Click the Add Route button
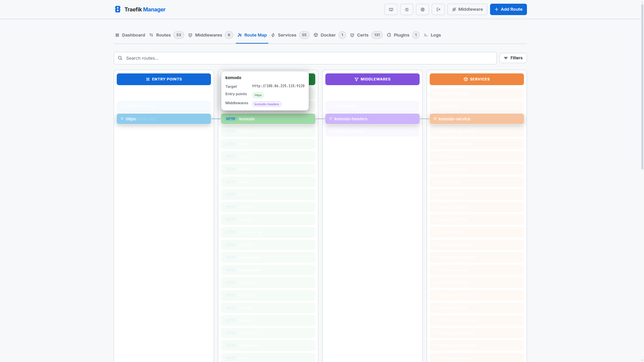Viewport: 644px width, 362px height. pos(508,9)
